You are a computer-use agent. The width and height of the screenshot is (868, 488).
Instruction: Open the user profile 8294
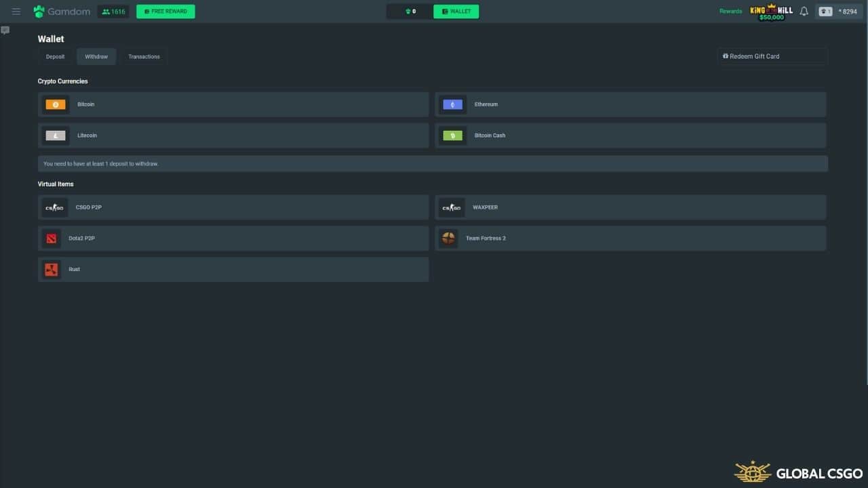tap(838, 12)
